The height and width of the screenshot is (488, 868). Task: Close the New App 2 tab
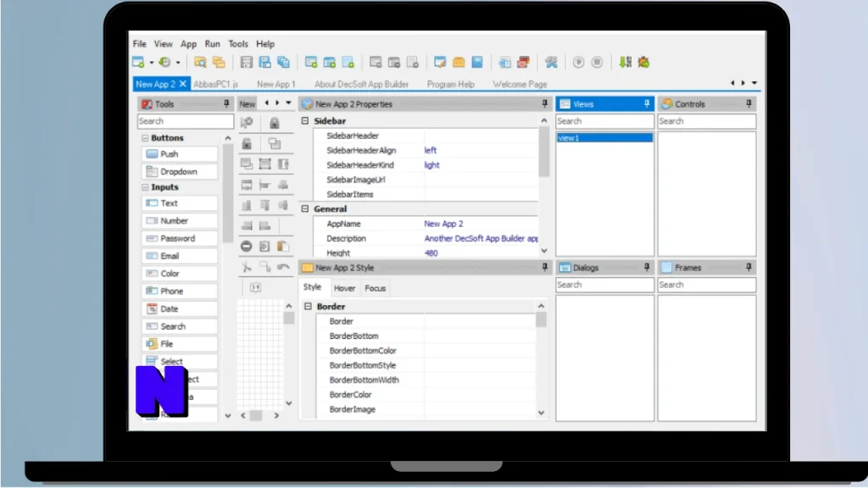(x=183, y=84)
